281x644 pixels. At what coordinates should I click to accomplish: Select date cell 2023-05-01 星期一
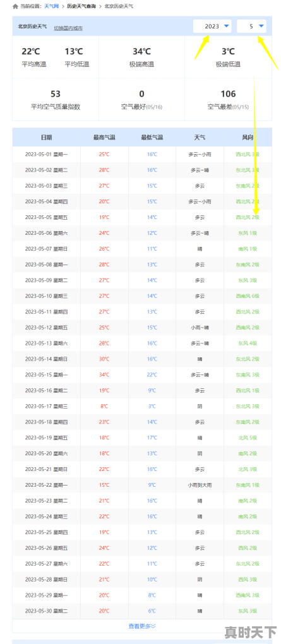(47, 155)
